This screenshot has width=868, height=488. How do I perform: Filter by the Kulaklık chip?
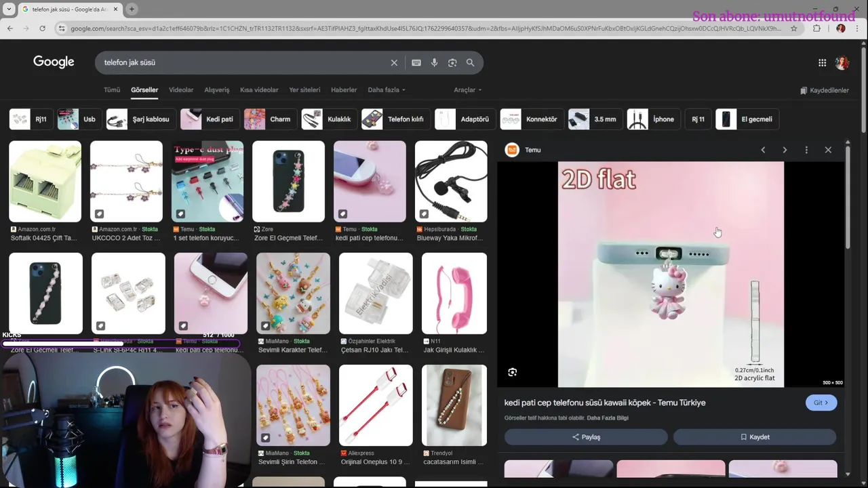330,119
